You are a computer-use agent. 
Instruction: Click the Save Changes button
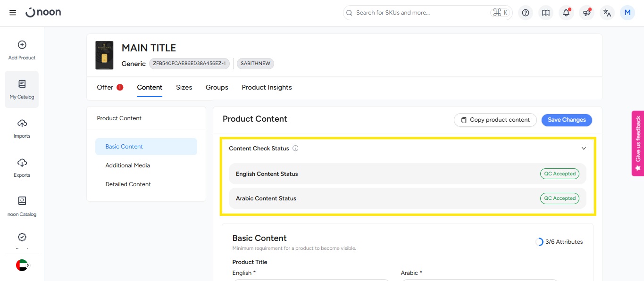(x=566, y=120)
